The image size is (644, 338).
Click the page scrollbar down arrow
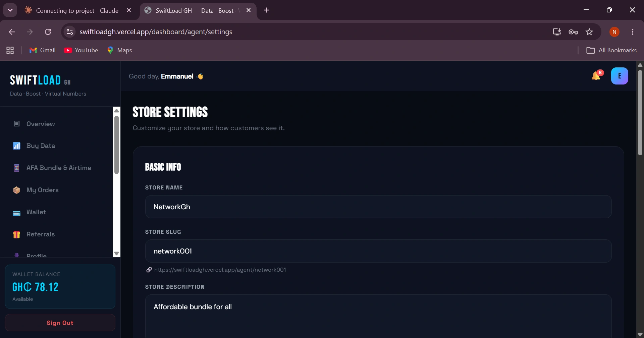[x=640, y=335]
